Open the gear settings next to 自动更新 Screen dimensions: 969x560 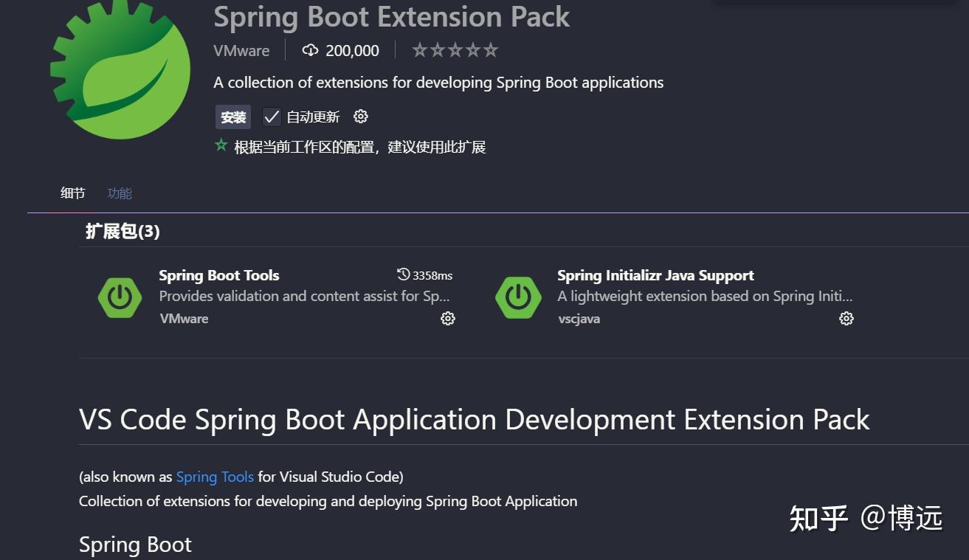click(361, 117)
